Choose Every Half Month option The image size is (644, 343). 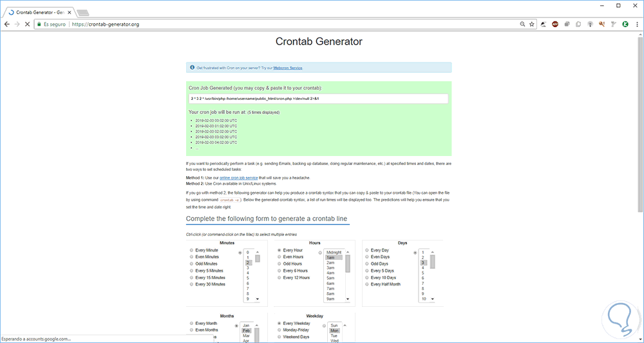click(x=367, y=284)
